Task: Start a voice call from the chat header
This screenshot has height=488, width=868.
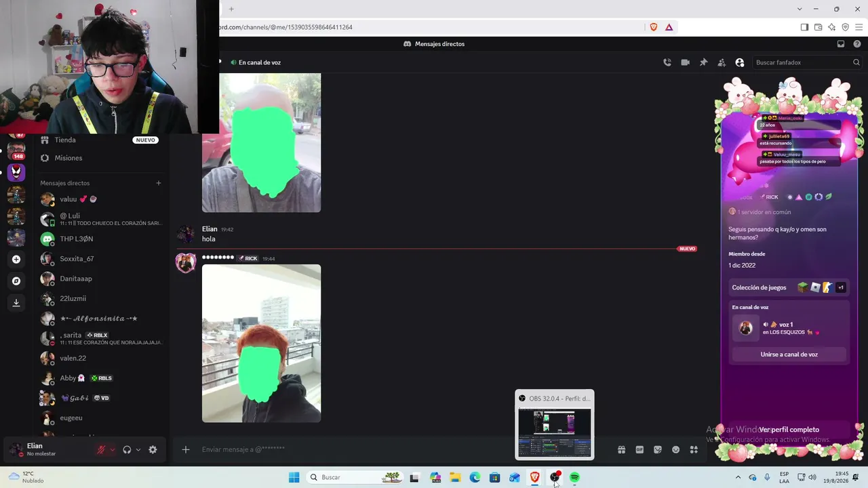Action: (x=667, y=62)
